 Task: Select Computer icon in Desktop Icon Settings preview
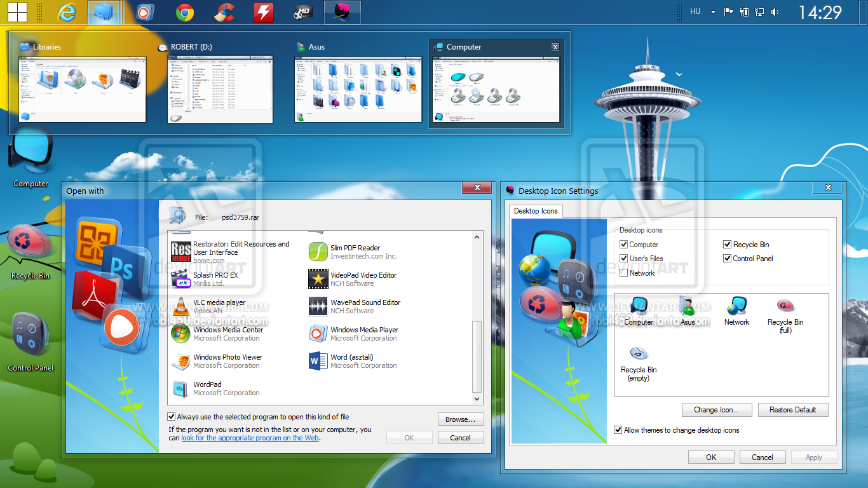pyautogui.click(x=639, y=311)
